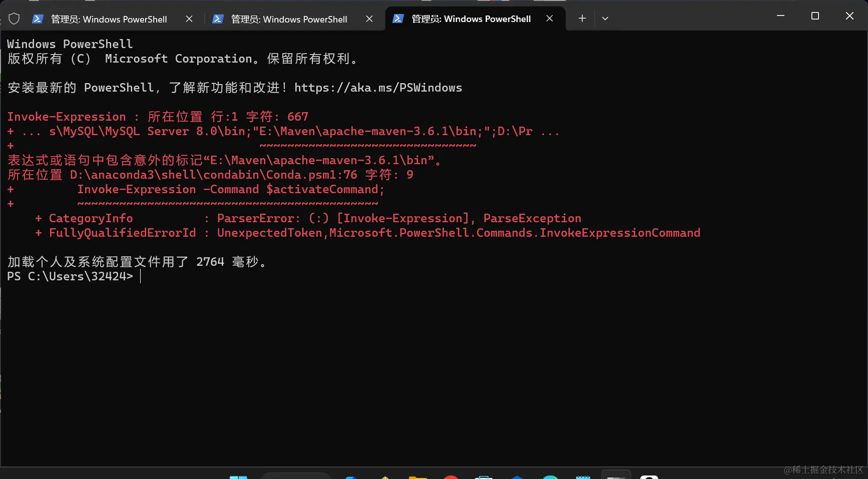
Task: Click the https://aka.ms/PSWindows URL
Action: 378,88
